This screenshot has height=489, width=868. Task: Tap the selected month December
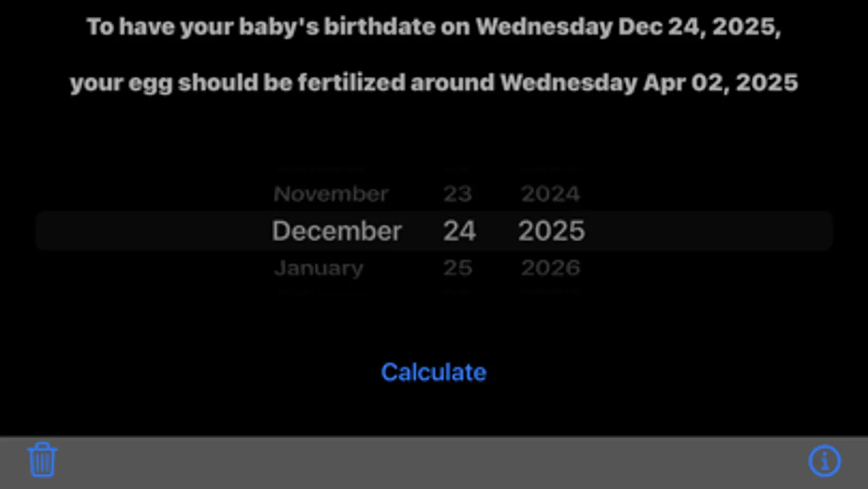click(337, 231)
